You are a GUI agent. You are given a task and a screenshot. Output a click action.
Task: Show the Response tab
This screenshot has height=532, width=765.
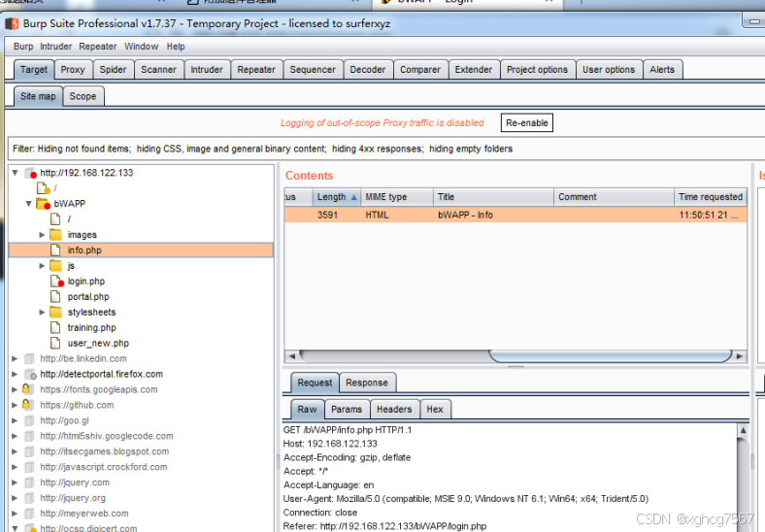tap(367, 382)
